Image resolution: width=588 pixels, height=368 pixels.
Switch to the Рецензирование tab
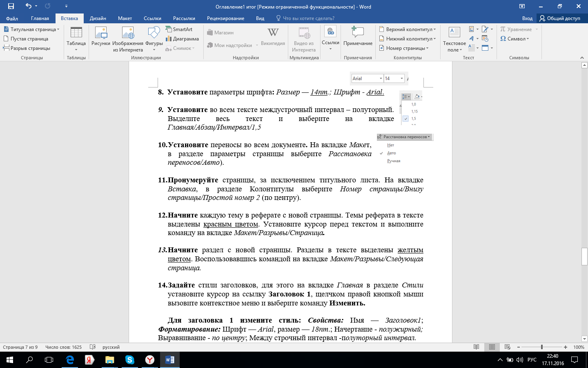[225, 18]
